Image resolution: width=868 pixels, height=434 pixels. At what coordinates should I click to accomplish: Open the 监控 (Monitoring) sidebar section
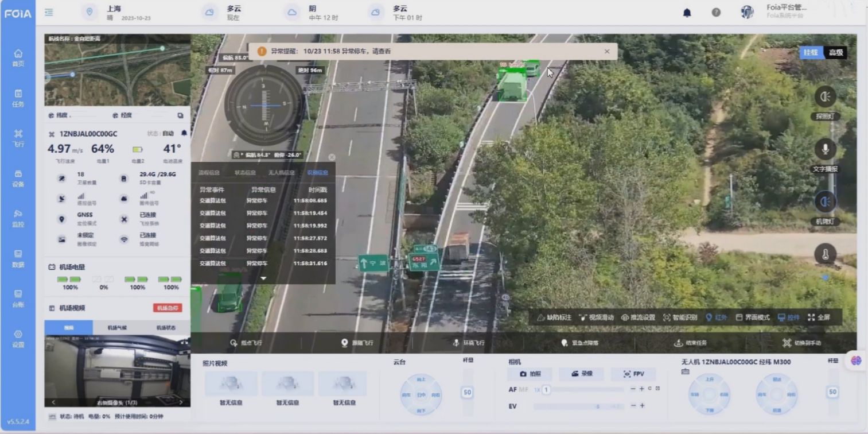[x=18, y=218]
